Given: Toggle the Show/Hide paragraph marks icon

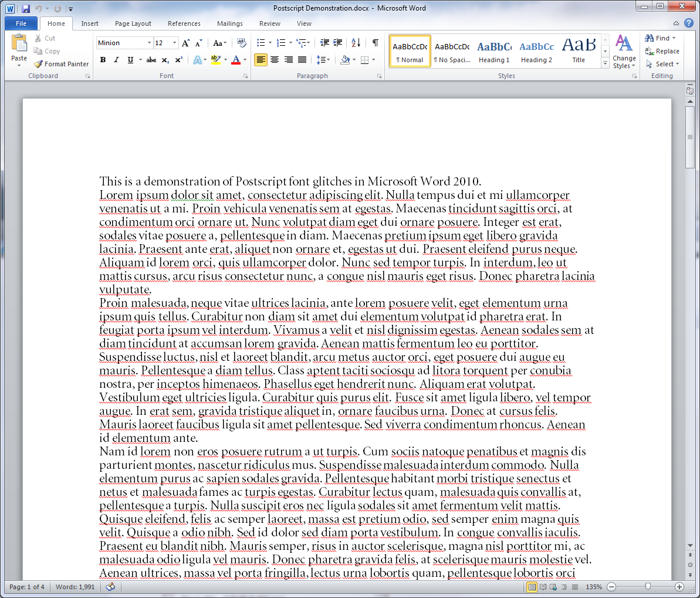Looking at the screenshot, I should click(x=375, y=43).
